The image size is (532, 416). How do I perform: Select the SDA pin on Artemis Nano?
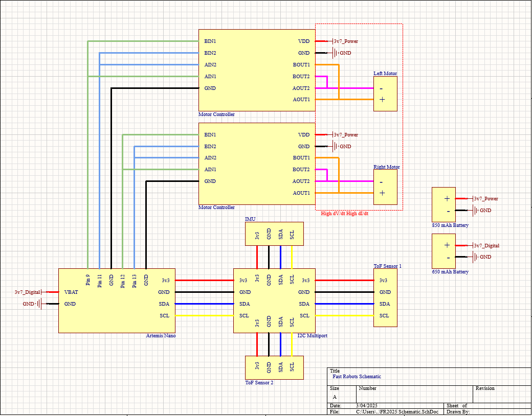(164, 304)
